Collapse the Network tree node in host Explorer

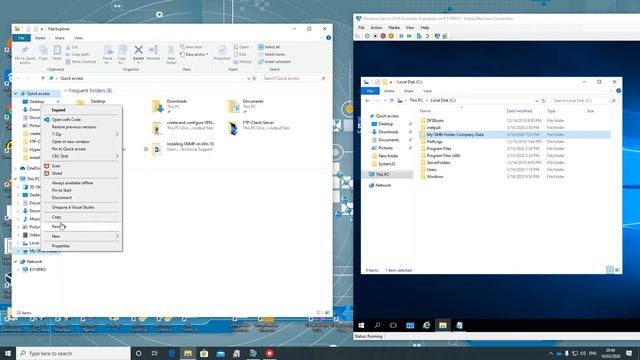pos(16,262)
